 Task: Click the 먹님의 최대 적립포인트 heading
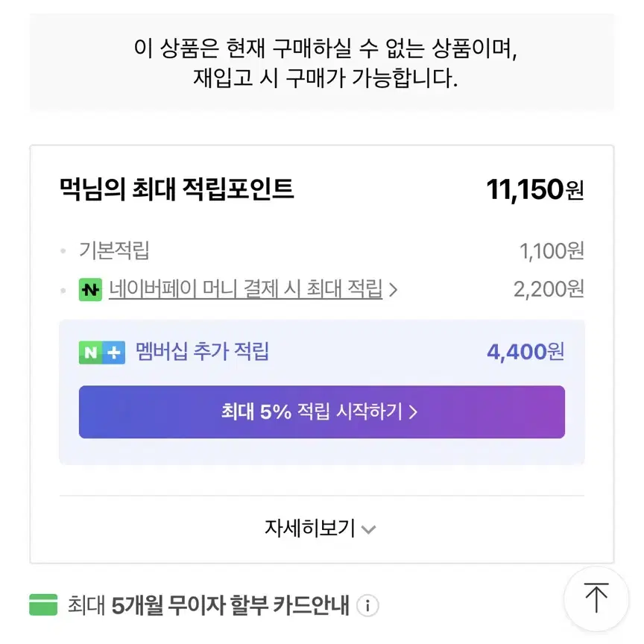177,189
